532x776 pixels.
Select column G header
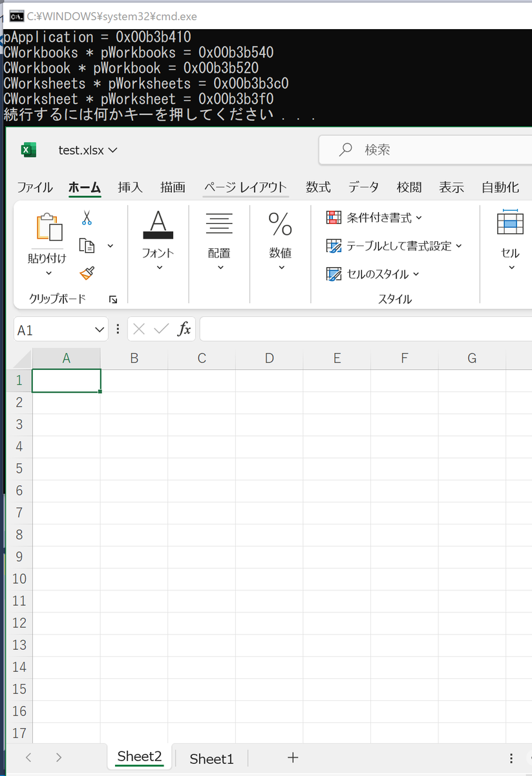(472, 358)
